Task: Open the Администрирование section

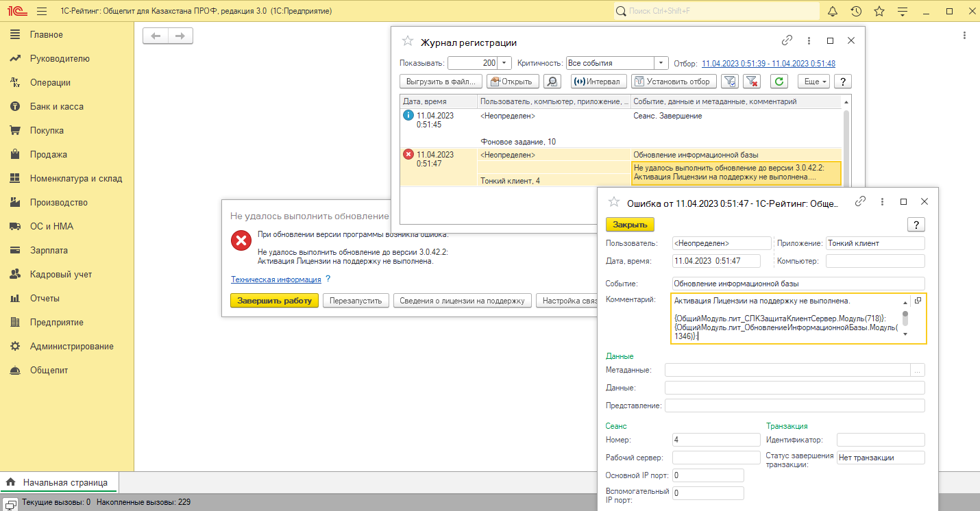Action: (x=72, y=347)
